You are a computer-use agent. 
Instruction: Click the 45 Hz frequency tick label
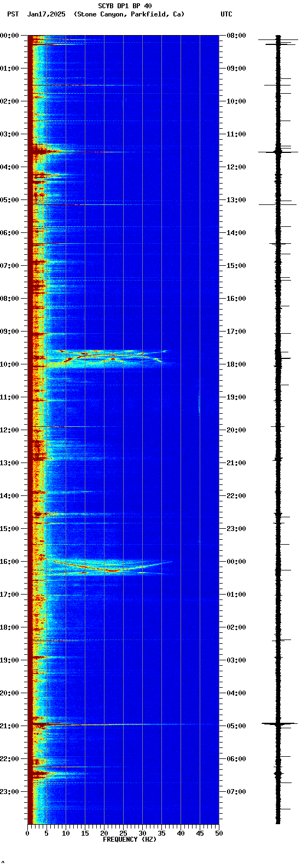click(x=200, y=833)
